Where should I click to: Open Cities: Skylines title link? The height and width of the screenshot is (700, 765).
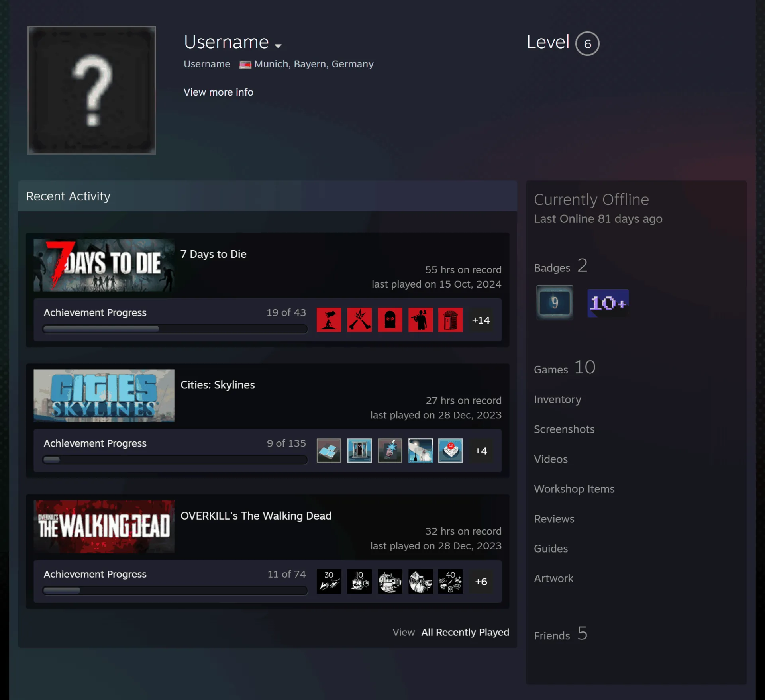click(218, 385)
